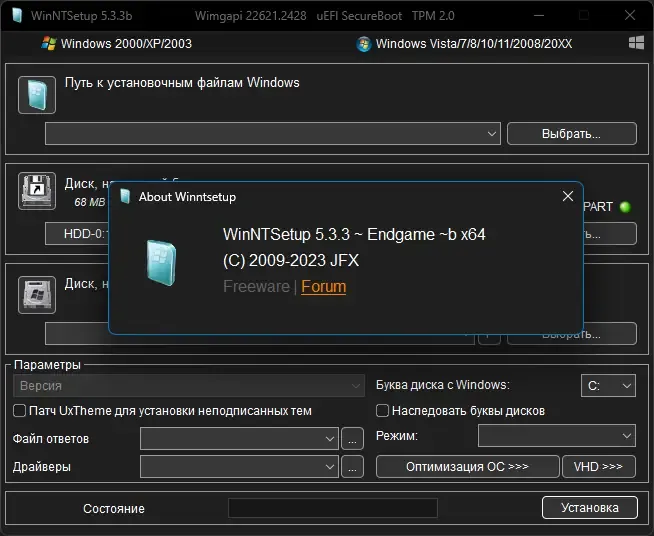The height and width of the screenshot is (536, 654).
Task: Click the Состояние progress bar
Action: click(x=332, y=508)
